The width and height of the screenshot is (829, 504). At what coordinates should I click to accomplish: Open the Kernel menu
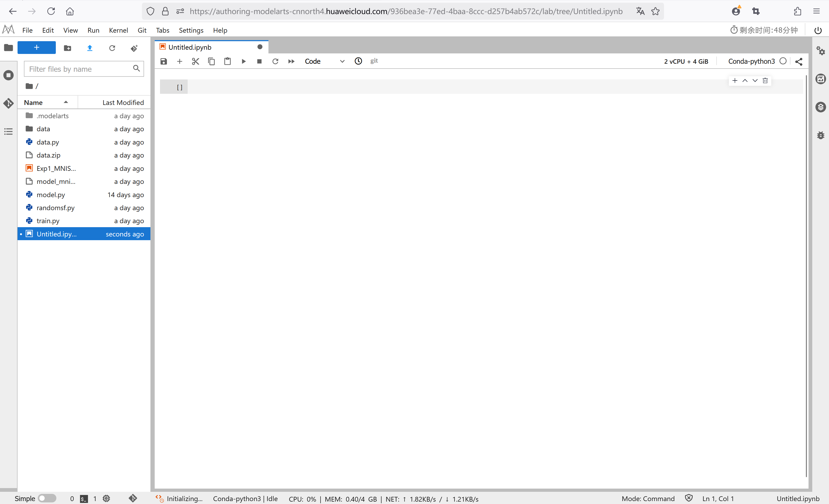pyautogui.click(x=118, y=30)
